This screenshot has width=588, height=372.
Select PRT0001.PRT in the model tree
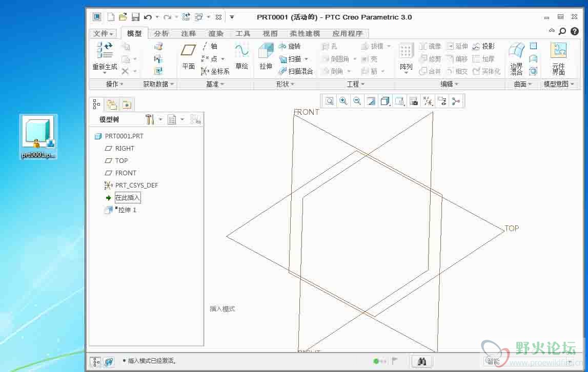[x=124, y=136]
